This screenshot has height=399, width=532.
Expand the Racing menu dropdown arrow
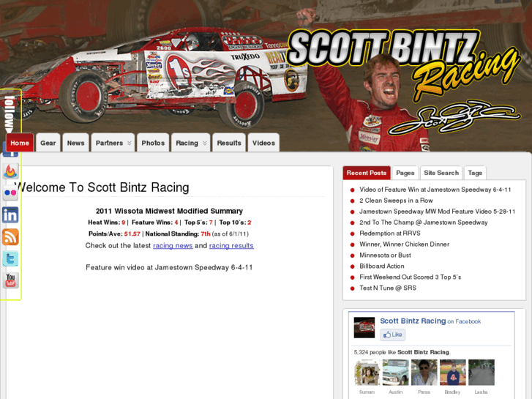pyautogui.click(x=205, y=143)
